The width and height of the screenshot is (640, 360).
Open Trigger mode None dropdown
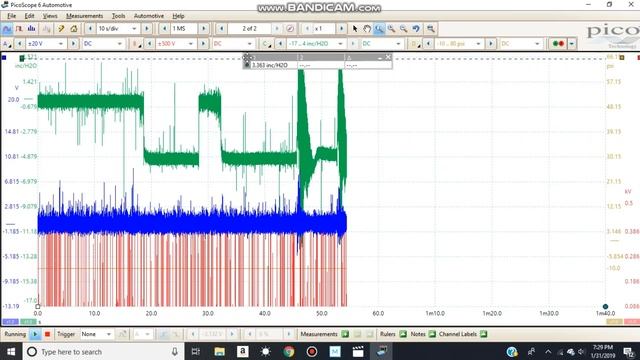point(97,334)
